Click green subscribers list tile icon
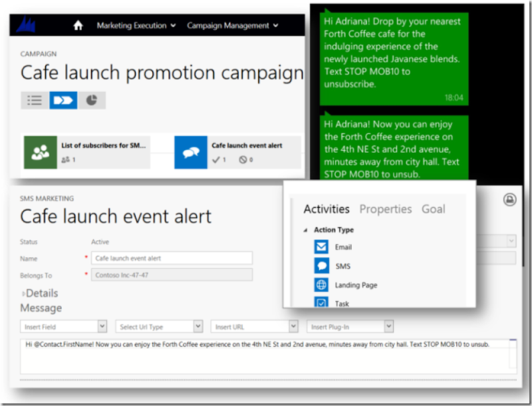Image resolution: width=532 pixels, height=406 pixels. tap(41, 153)
